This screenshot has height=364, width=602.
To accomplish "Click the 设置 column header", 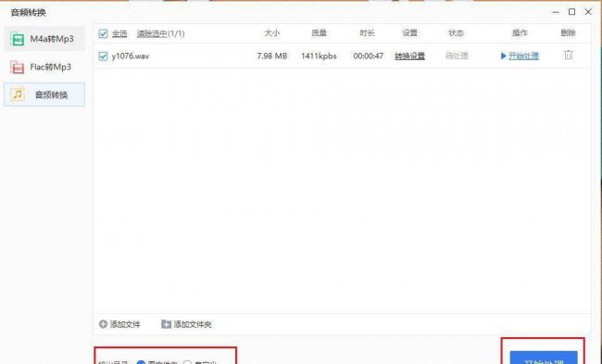I will (x=409, y=33).
